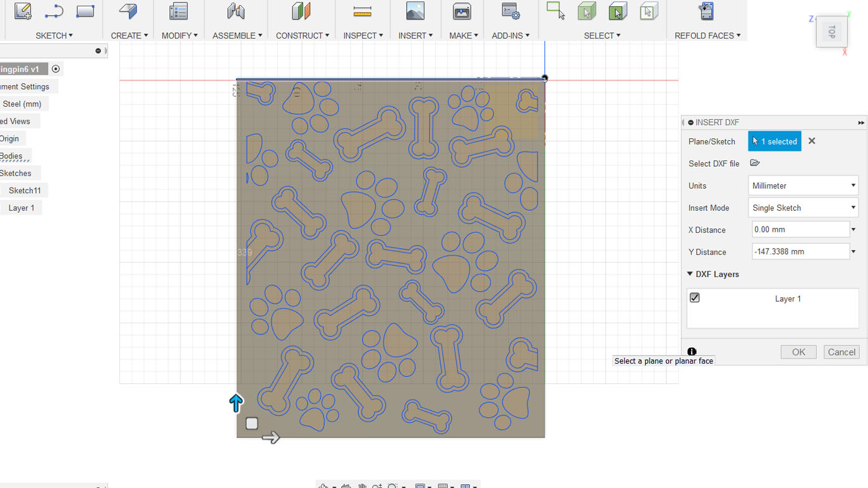Click the Extrude icon above CREATE
The image size is (868, 488).
128,11
